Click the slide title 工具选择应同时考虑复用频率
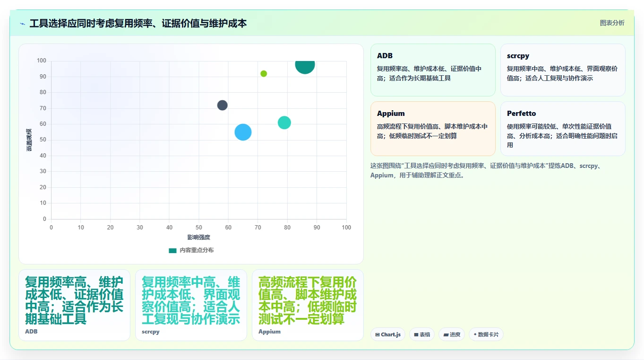The width and height of the screenshot is (644, 360). coord(138,23)
